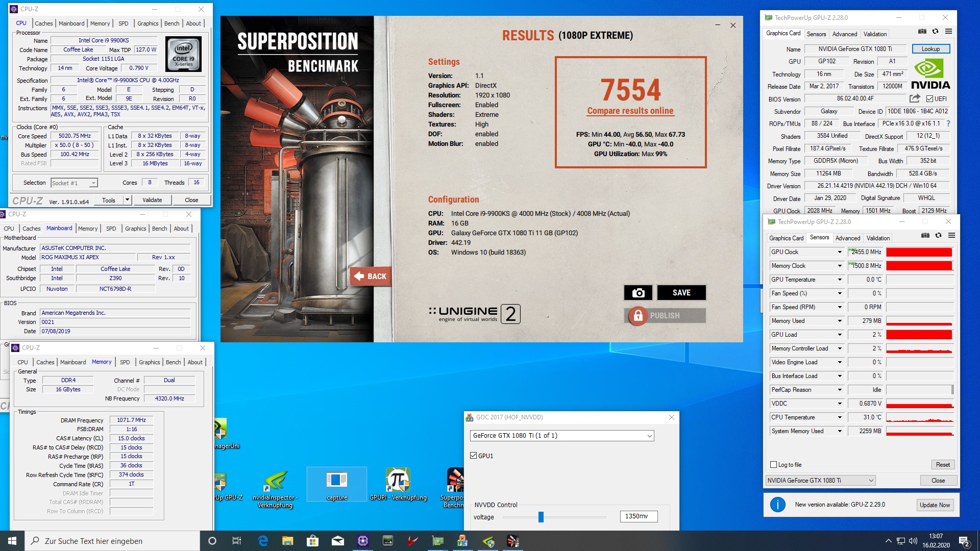Click the GPU Clock red sensor graph
This screenshot has height=551, width=980.
coord(919,252)
